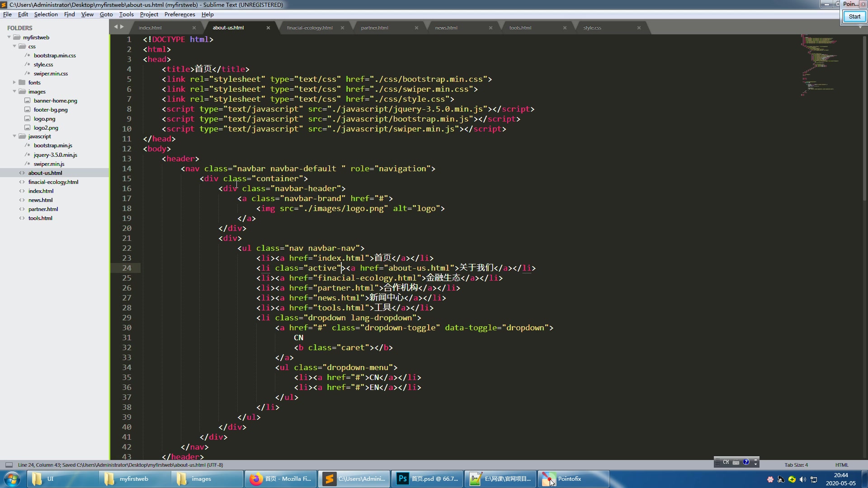Open the Selection menu

46,14
